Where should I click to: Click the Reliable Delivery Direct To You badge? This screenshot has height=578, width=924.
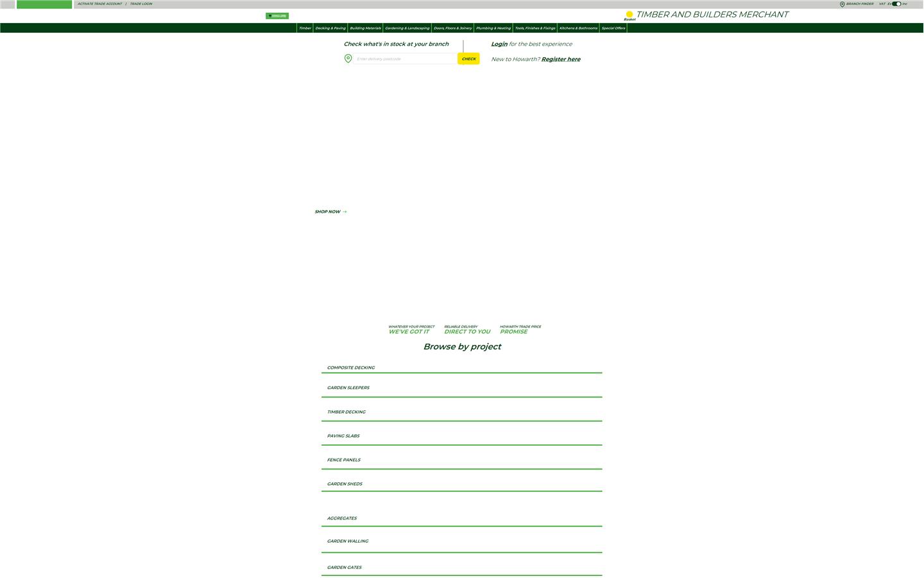click(x=466, y=329)
